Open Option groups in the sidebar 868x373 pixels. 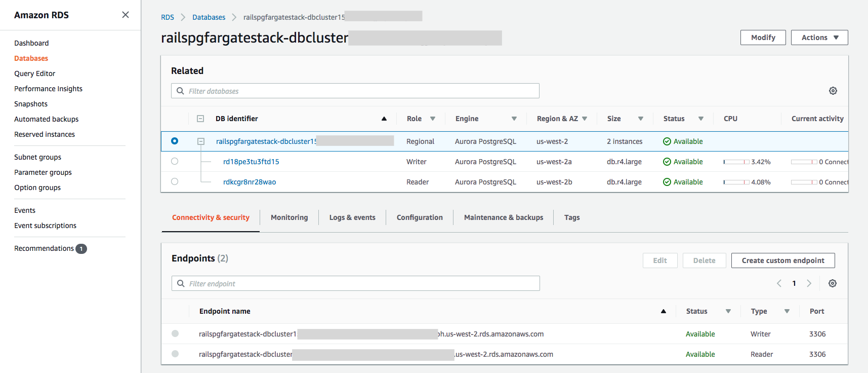(37, 188)
